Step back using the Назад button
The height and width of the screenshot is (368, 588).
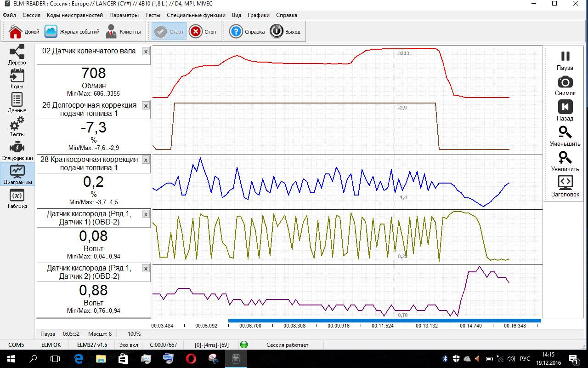(x=565, y=110)
